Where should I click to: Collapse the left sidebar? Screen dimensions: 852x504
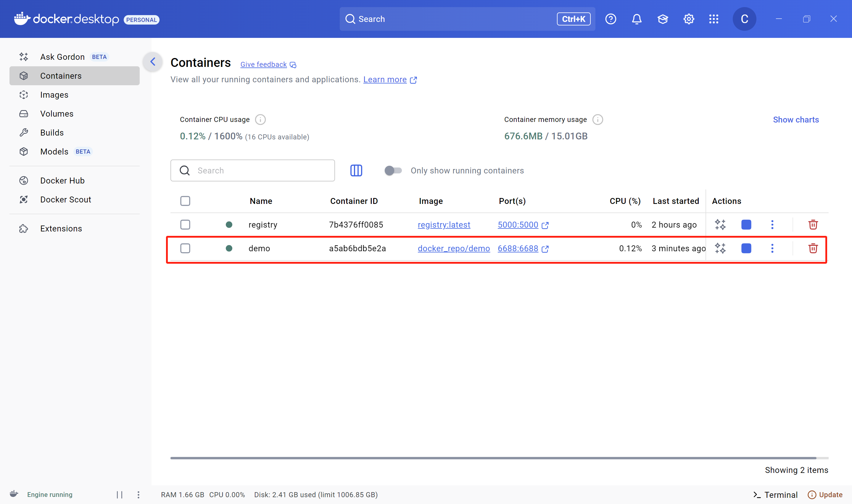pos(153,62)
